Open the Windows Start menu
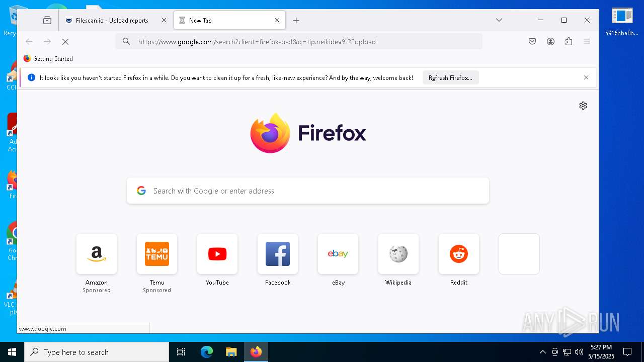Screen dimensions: 644x362 [12, 352]
